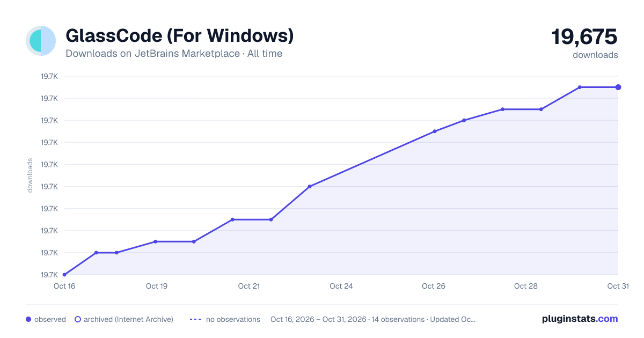Click the downloads label under 19,675
This screenshot has width=644, height=338.
596,55
